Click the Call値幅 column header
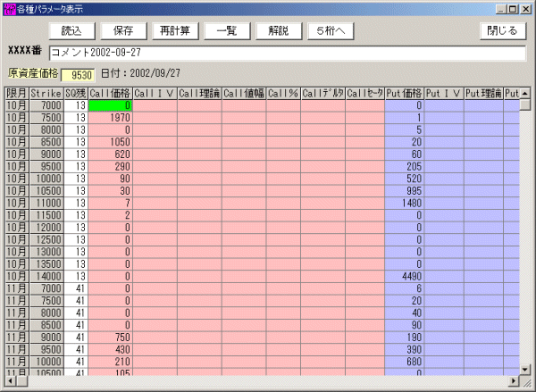This screenshot has height=392, width=536. click(244, 93)
